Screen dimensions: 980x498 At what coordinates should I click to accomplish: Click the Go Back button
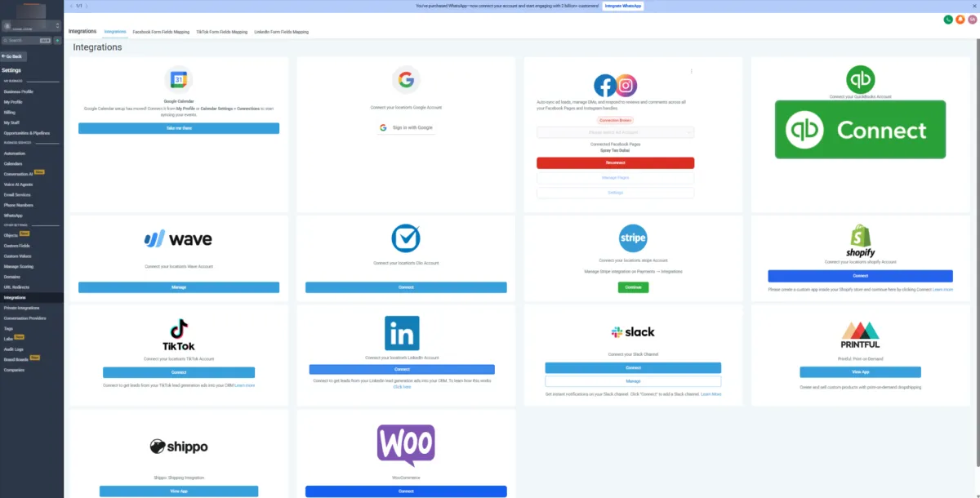pos(12,56)
